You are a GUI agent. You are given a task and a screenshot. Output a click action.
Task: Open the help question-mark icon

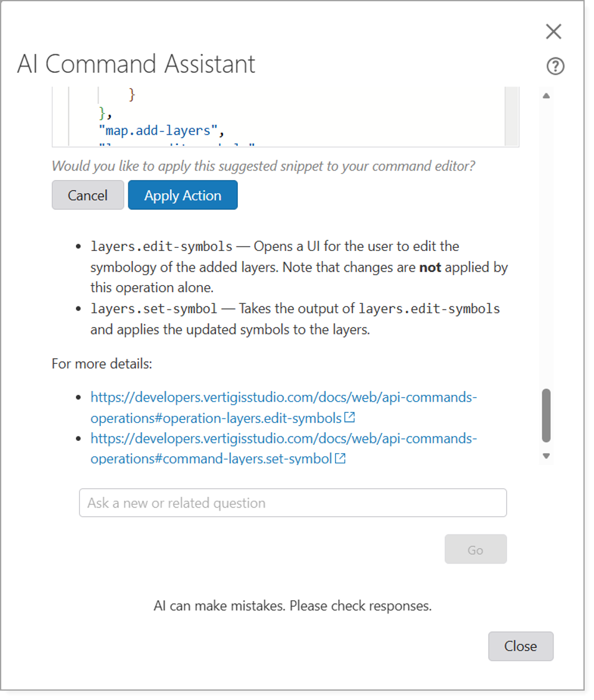(555, 66)
